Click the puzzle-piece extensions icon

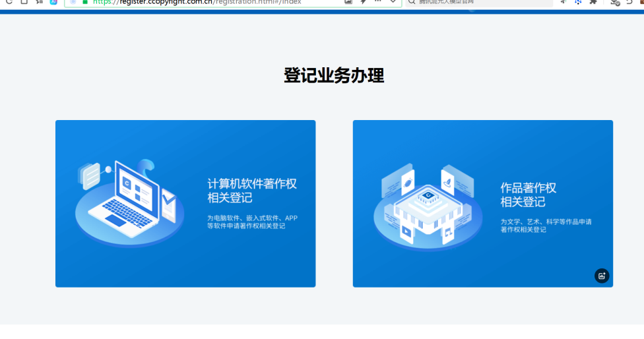pos(593,2)
